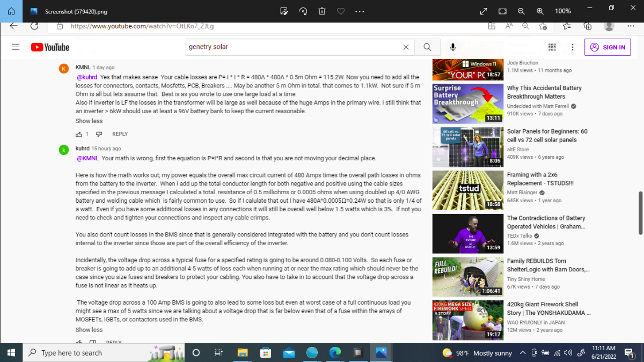Click the page vertical scrollbar thumb
644x362 pixels.
pyautogui.click(x=640, y=212)
